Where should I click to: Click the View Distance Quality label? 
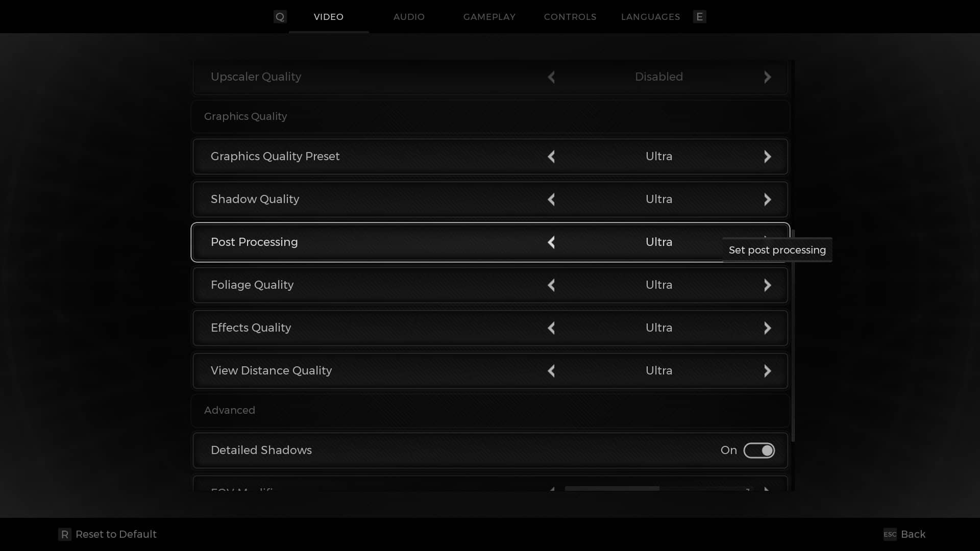271,371
